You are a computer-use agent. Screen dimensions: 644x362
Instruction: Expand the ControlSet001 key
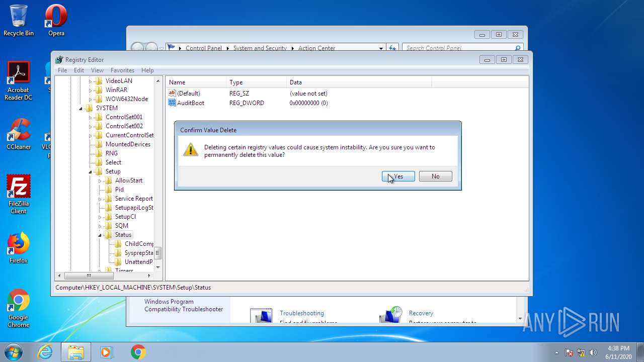point(91,117)
